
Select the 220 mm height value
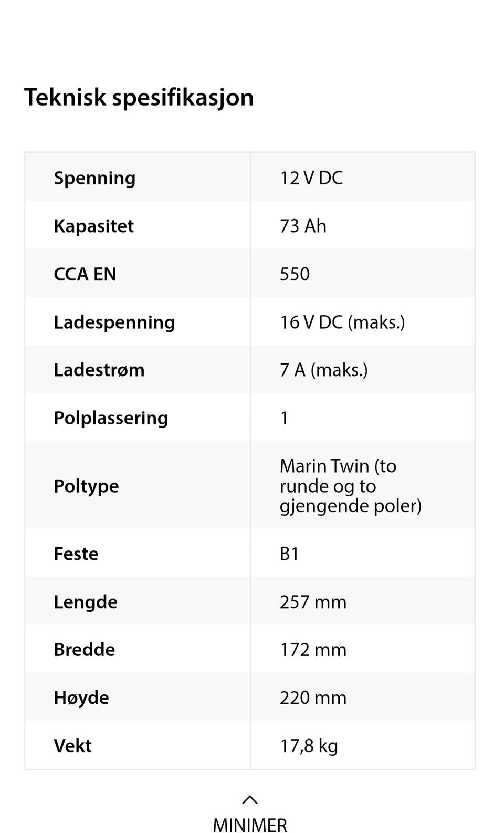(x=313, y=698)
